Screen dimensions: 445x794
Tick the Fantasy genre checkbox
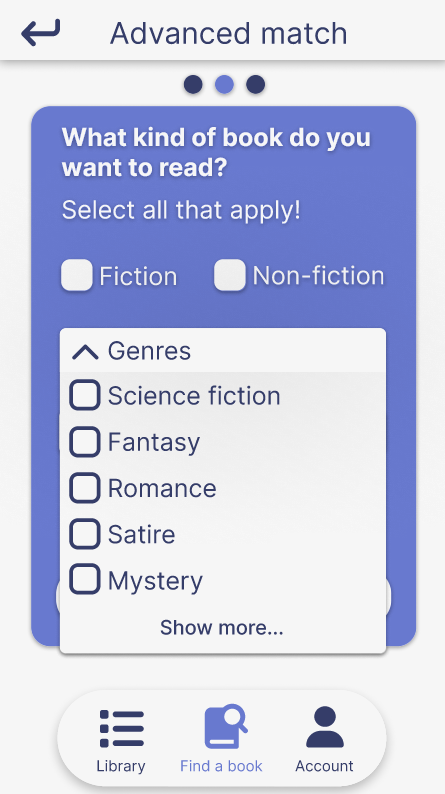click(85, 442)
